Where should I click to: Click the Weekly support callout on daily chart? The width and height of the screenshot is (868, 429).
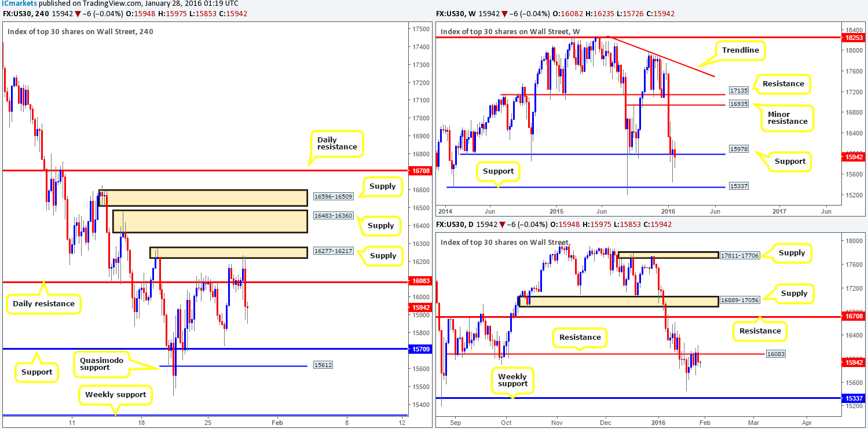tap(512, 379)
